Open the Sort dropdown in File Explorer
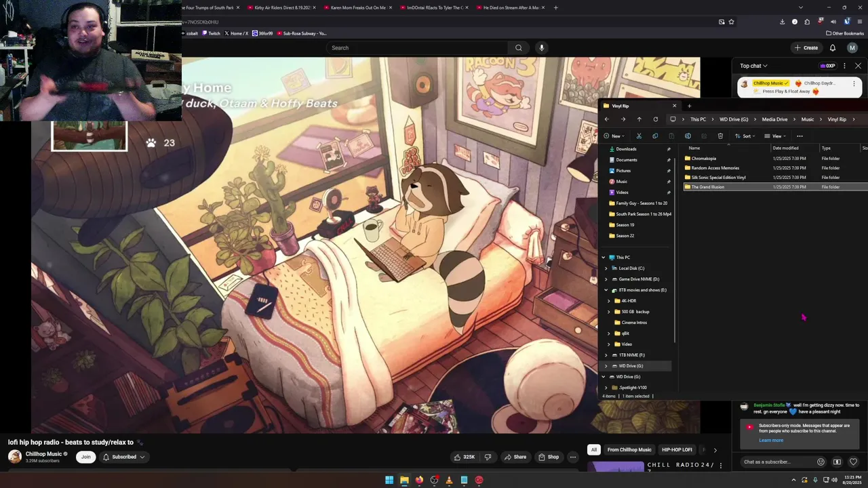 point(746,136)
